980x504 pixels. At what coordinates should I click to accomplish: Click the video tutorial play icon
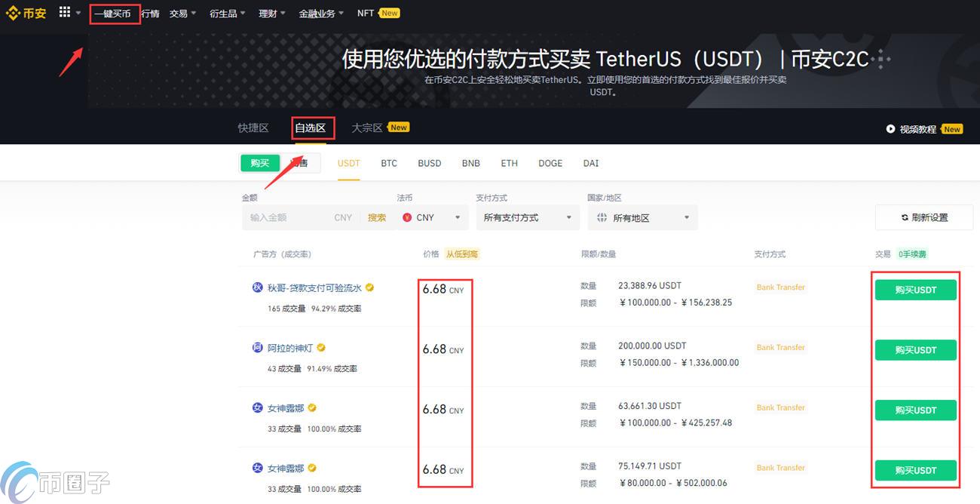(890, 129)
